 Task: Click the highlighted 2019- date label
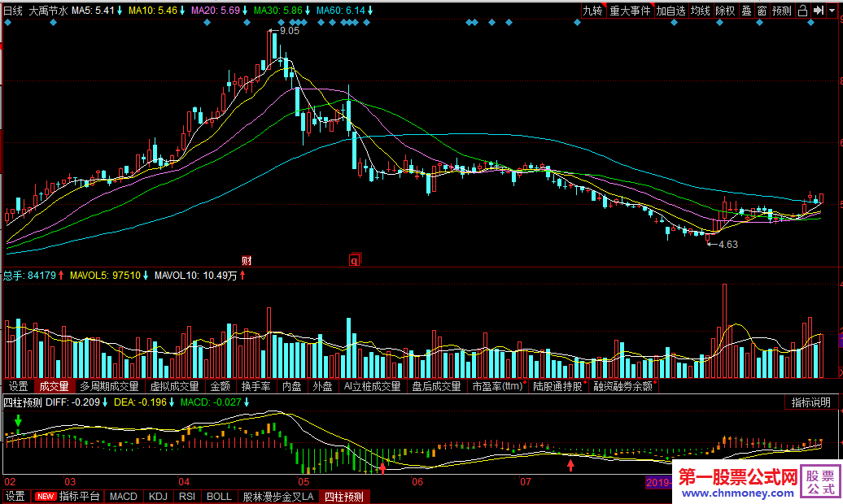(659, 481)
